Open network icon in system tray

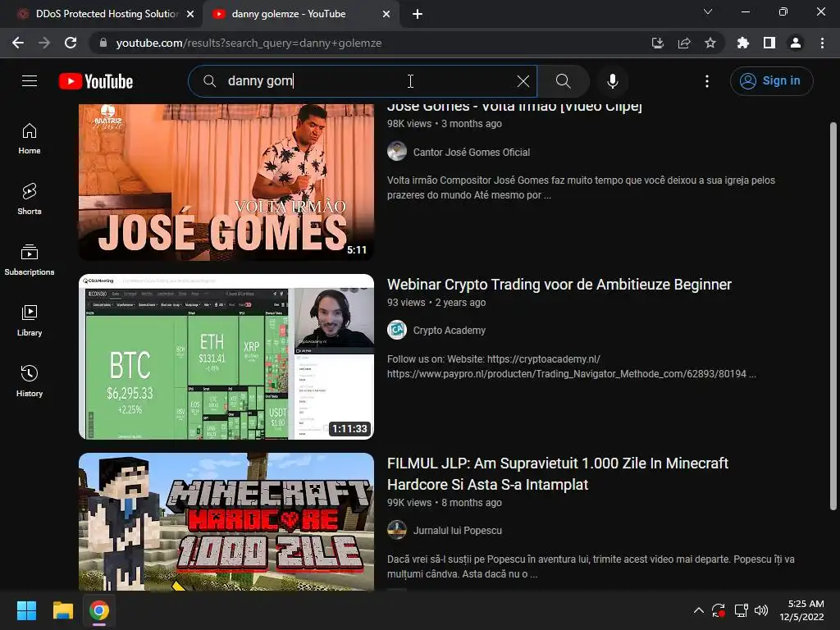[742, 610]
